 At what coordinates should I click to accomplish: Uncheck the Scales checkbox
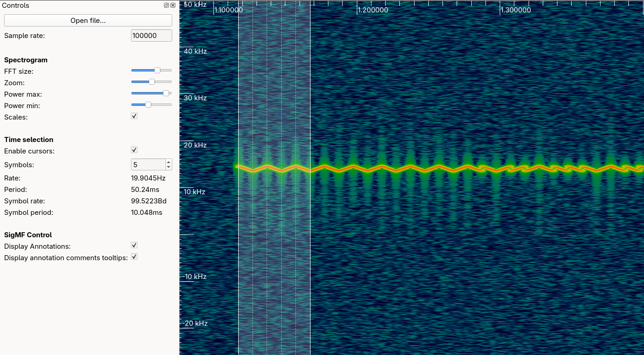[134, 116]
